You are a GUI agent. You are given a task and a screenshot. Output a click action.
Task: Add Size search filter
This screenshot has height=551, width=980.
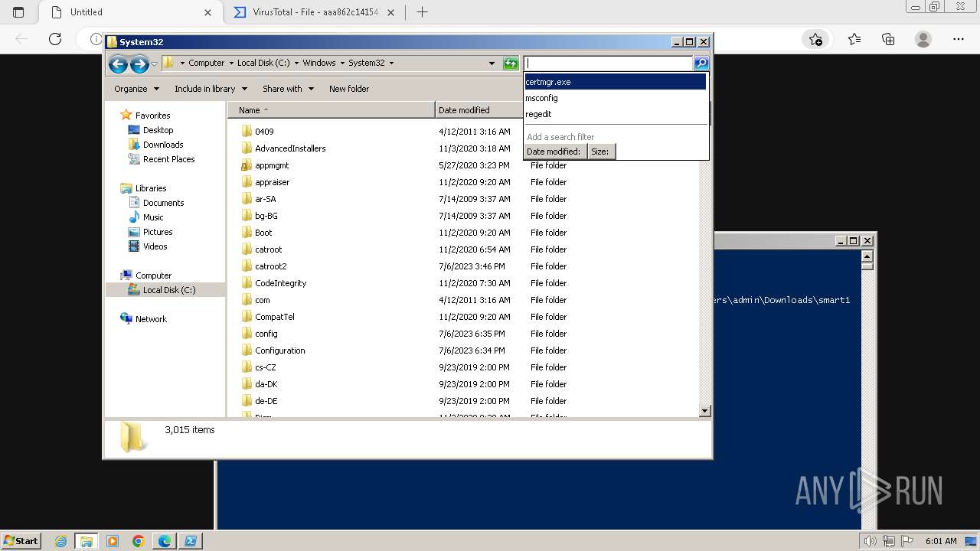(601, 152)
